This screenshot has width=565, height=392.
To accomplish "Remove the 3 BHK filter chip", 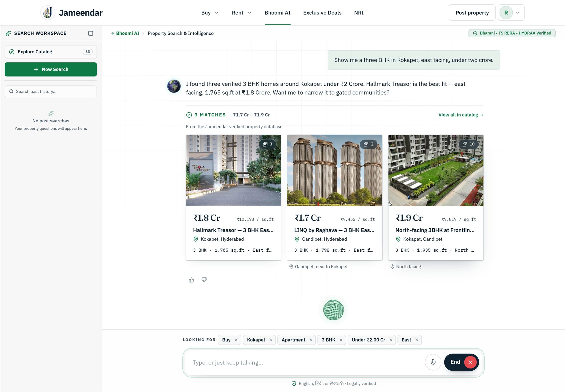I will [x=341, y=340].
